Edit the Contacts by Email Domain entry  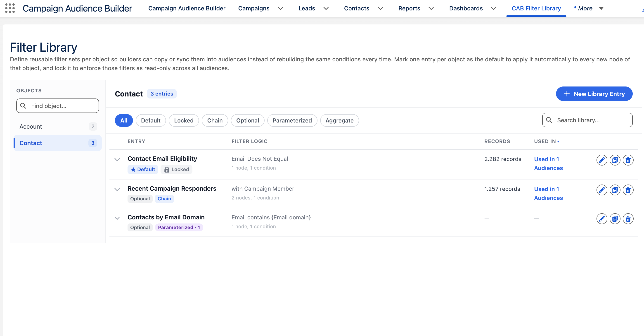coord(601,219)
